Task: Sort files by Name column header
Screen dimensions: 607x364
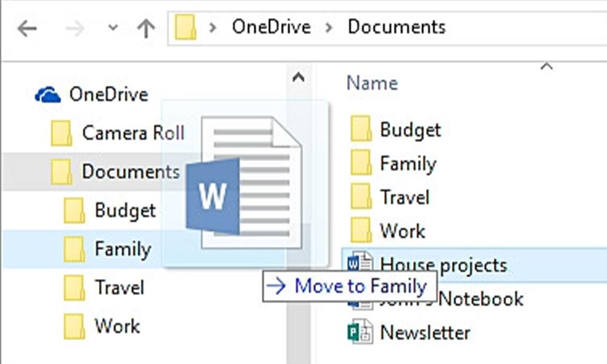Action: 372,83
